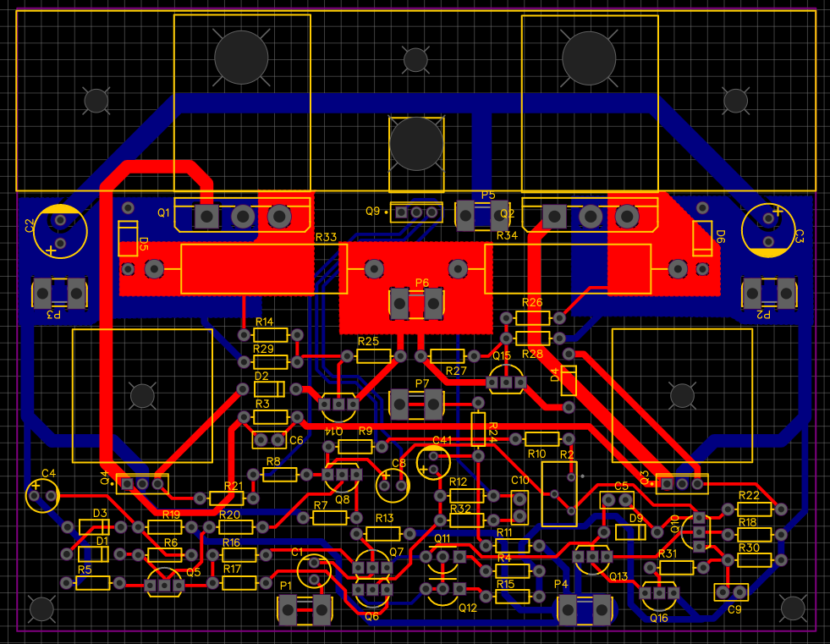
Task: Select the D5 diode footprint
Action: click(128, 239)
